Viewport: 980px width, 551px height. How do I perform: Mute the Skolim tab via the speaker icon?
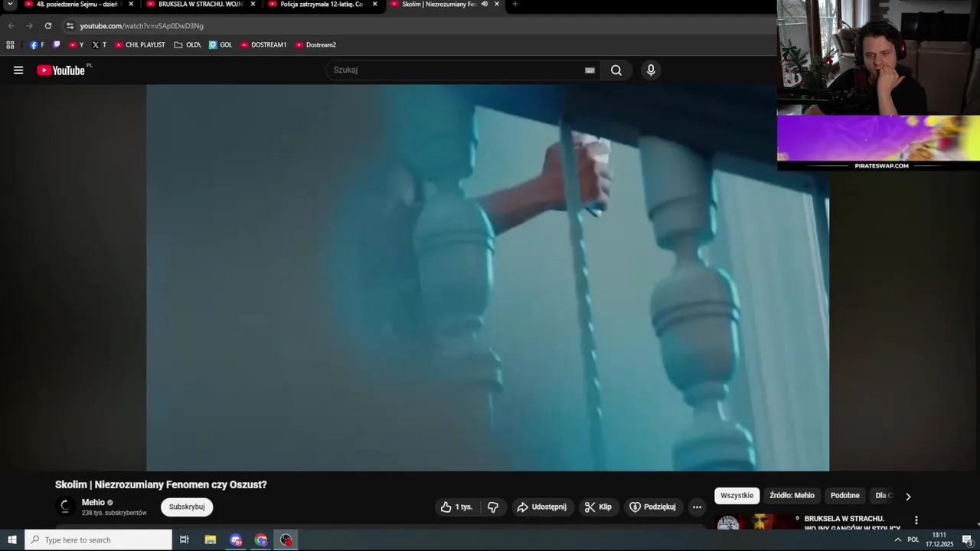pyautogui.click(x=485, y=5)
